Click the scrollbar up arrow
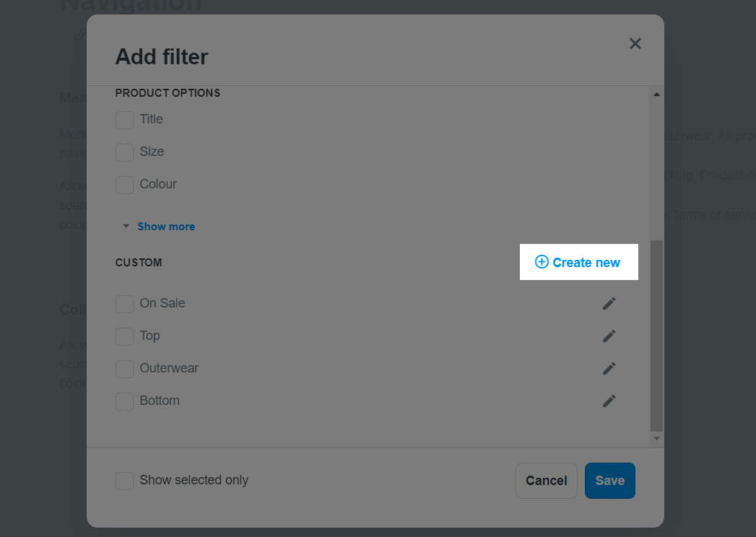The image size is (756, 537). tap(656, 95)
